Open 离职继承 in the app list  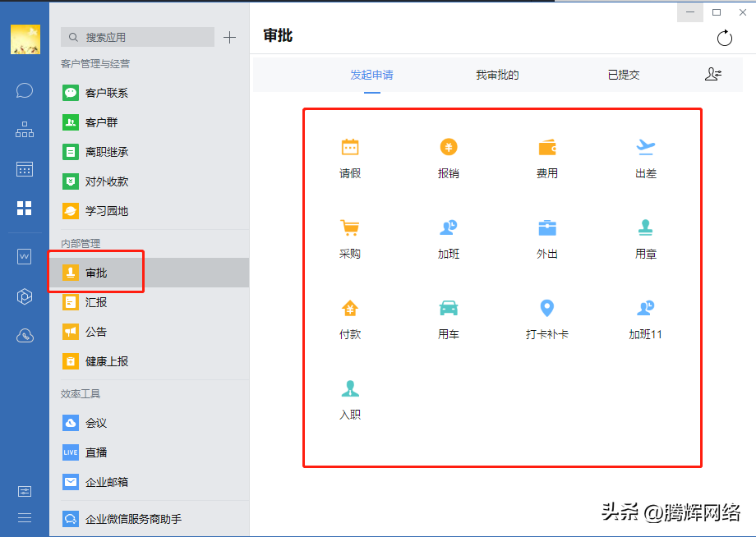click(149, 152)
